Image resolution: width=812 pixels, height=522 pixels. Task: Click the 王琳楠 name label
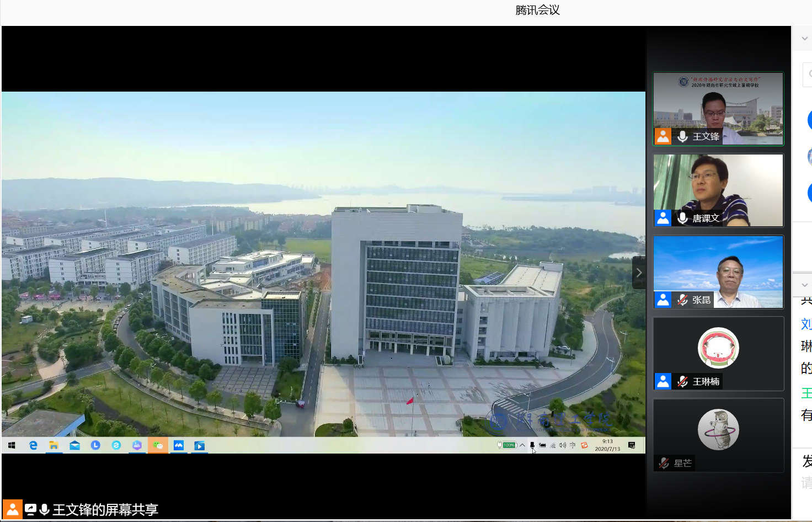706,381
